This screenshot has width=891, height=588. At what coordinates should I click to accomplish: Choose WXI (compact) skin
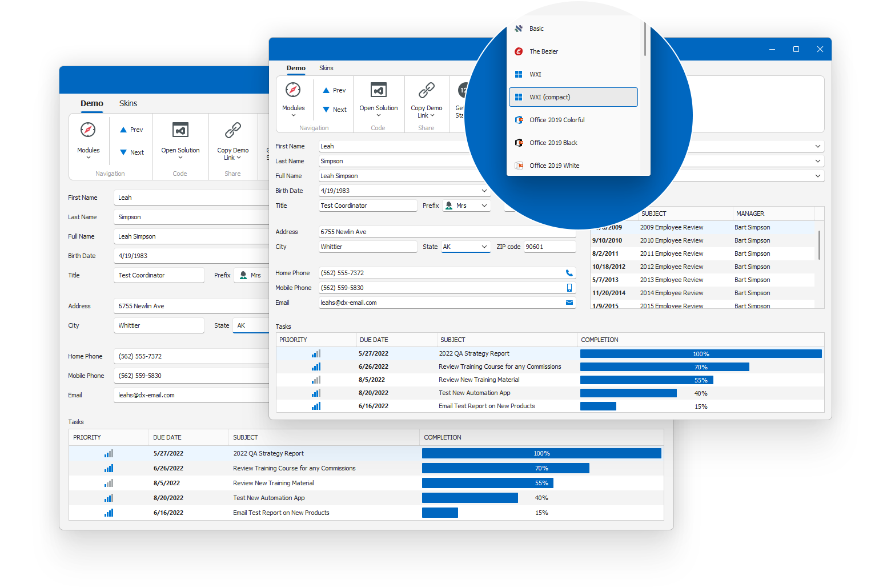pyautogui.click(x=573, y=97)
